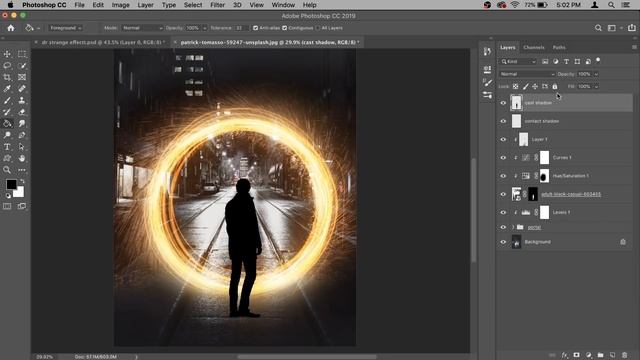Image resolution: width=640 pixels, height=360 pixels.
Task: Open the Foreground fill source dropdown
Action: pyautogui.click(x=65, y=28)
